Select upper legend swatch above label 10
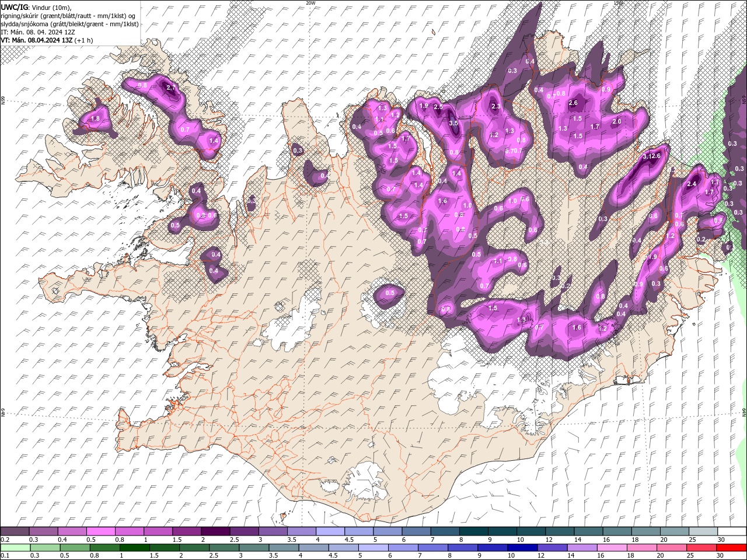 [x=530, y=531]
